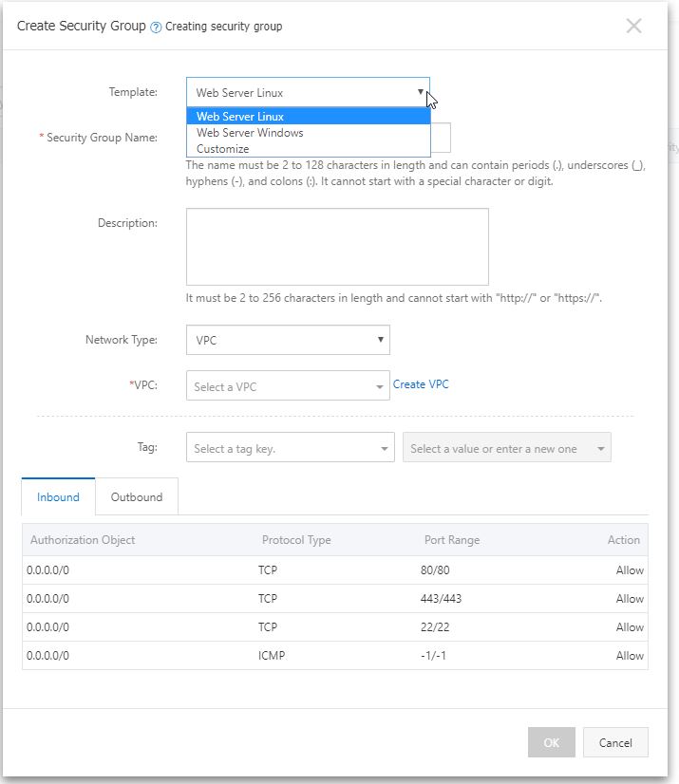
Task: Switch to the Outbound tab
Action: click(136, 496)
